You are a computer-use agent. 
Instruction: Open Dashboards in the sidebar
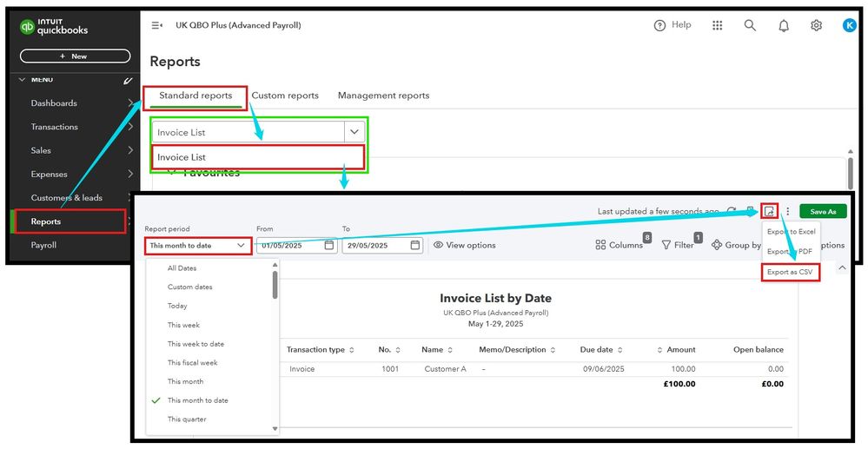(54, 103)
